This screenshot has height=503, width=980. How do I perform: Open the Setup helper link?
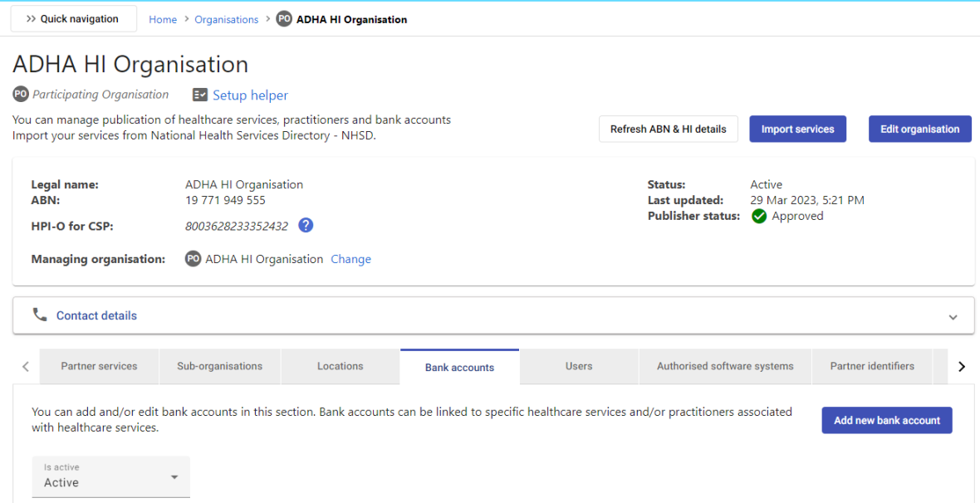[250, 95]
